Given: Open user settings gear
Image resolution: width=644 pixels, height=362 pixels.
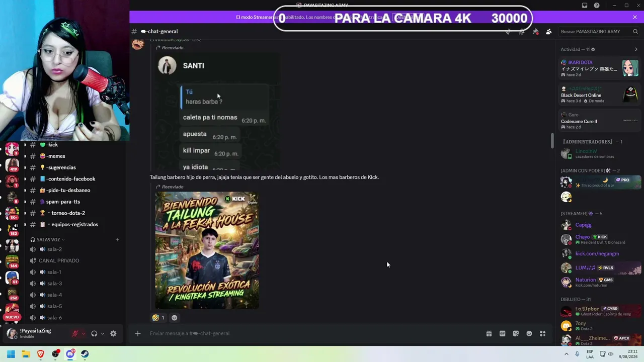Looking at the screenshot, I should 113,333.
